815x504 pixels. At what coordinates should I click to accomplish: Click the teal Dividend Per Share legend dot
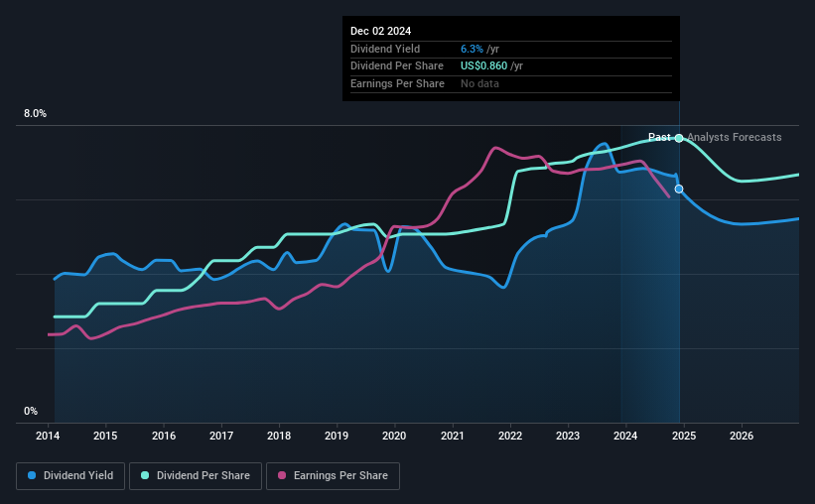145,475
